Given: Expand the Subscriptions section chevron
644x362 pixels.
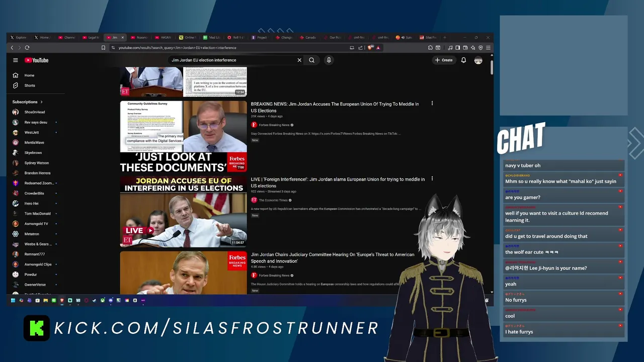Looking at the screenshot, I should coord(41,102).
